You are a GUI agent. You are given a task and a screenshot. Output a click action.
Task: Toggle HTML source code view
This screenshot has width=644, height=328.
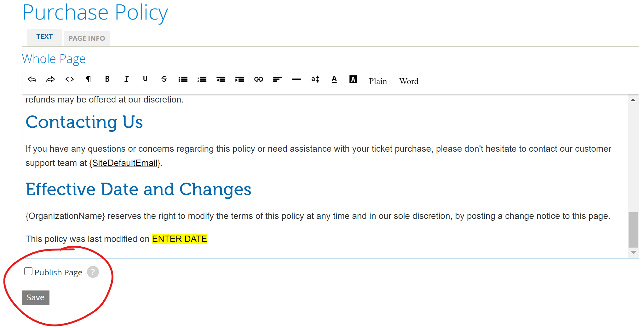coord(70,79)
